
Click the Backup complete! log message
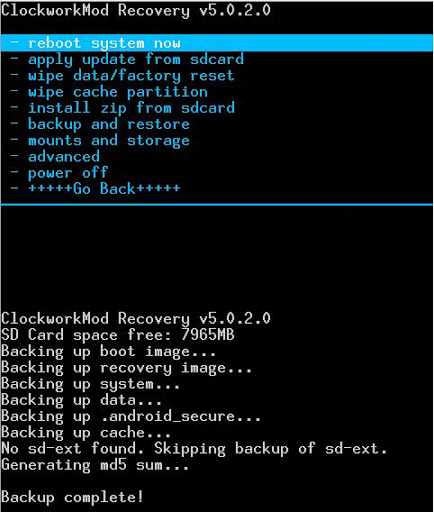pos(72,497)
